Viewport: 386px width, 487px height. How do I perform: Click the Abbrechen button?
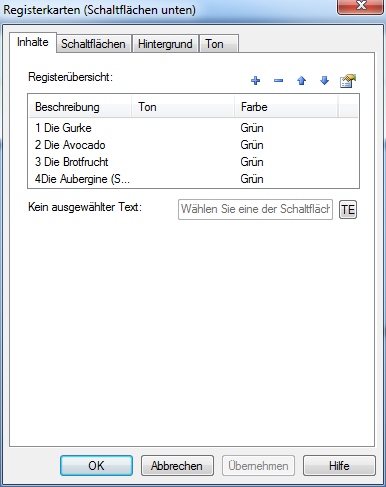pos(177,465)
